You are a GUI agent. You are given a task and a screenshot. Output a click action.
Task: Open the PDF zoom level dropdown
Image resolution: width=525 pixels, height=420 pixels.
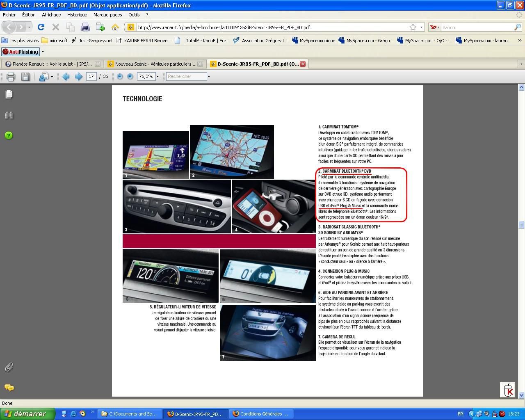[x=157, y=76]
